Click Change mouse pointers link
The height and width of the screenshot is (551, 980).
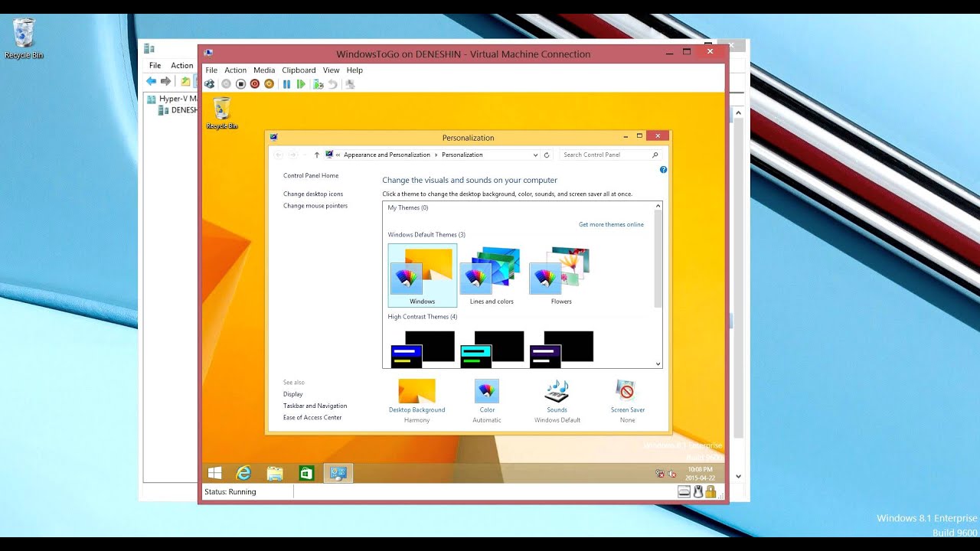tap(315, 205)
